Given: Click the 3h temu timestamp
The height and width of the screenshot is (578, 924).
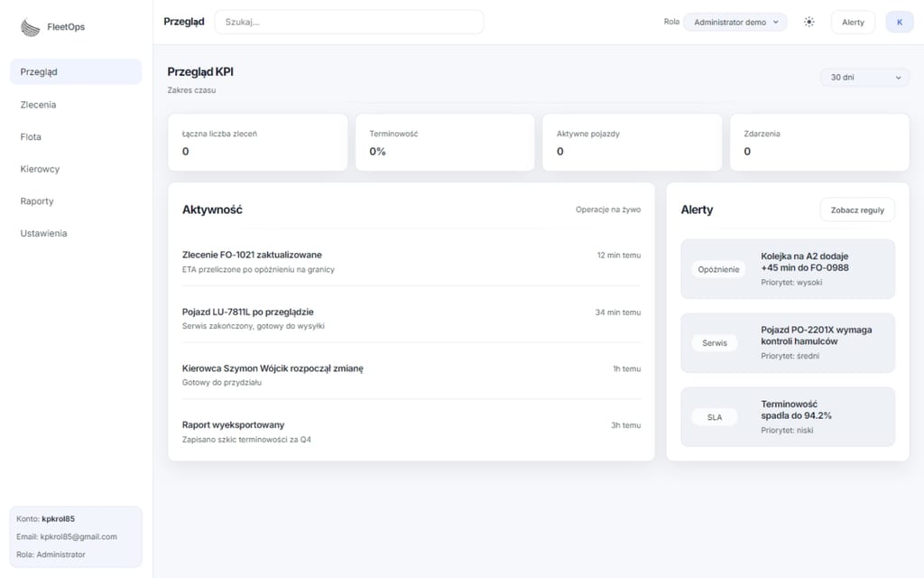Looking at the screenshot, I should pos(625,425).
